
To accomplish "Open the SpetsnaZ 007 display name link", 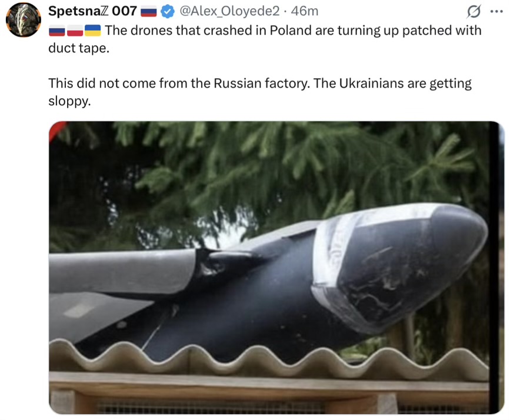I will pos(92,11).
